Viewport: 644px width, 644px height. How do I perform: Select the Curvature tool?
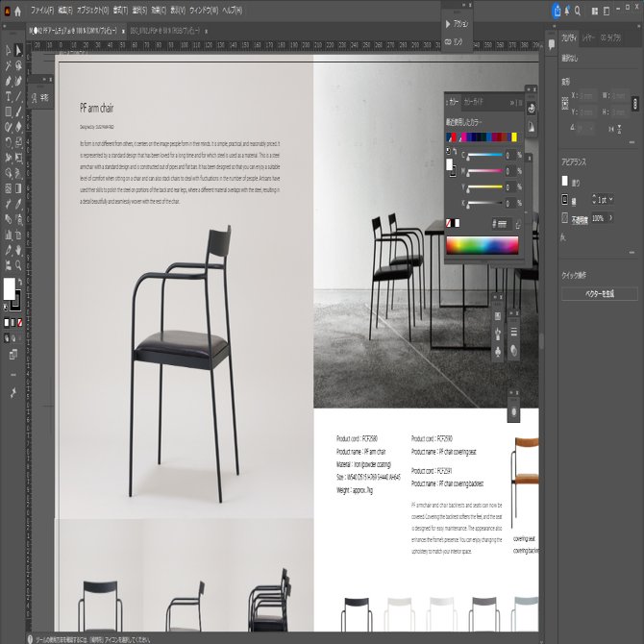(x=18, y=81)
